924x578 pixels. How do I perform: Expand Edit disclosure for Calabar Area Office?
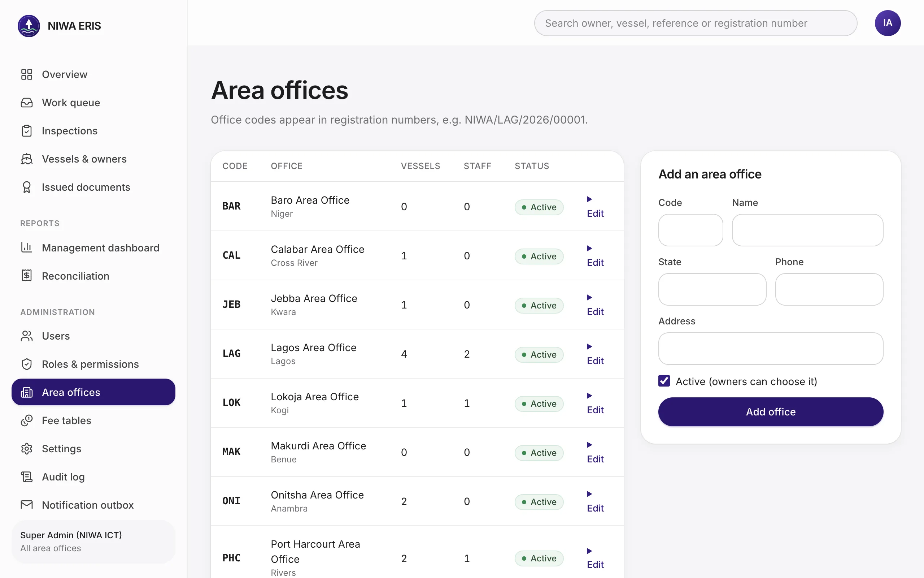click(x=595, y=256)
